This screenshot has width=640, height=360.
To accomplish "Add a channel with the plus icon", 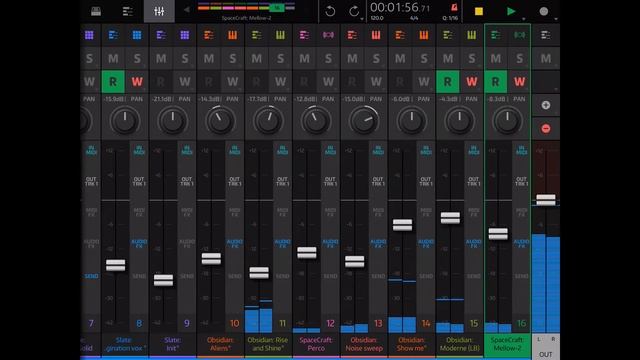I will (x=546, y=105).
